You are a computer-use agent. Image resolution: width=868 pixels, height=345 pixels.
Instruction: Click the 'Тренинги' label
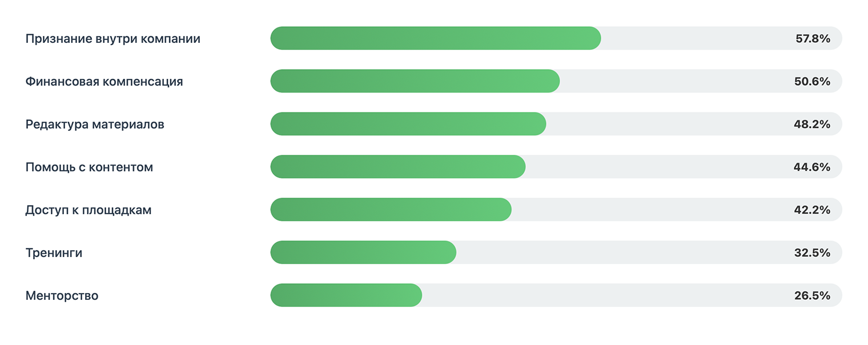(54, 252)
